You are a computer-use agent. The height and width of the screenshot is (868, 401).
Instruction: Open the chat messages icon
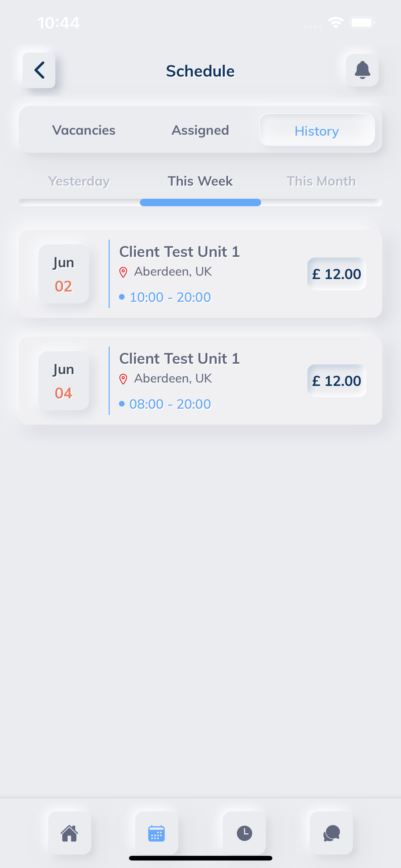[331, 833]
